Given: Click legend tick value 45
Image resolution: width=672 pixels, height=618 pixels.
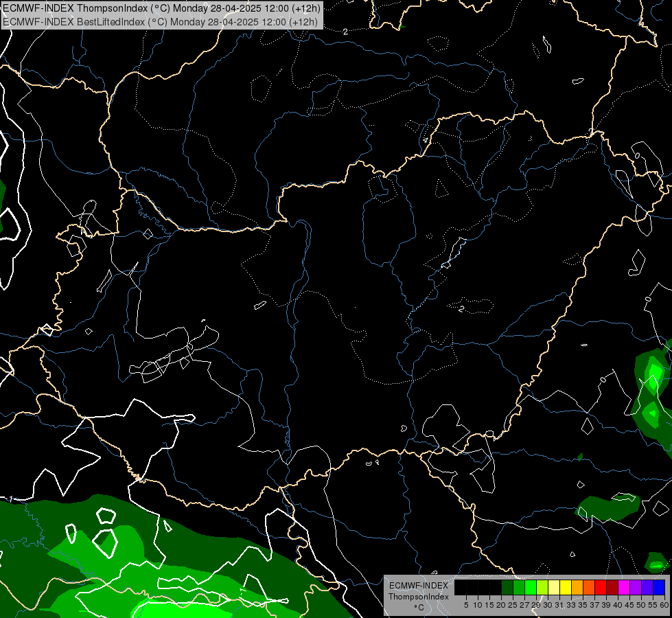Looking at the screenshot, I should click(629, 605).
